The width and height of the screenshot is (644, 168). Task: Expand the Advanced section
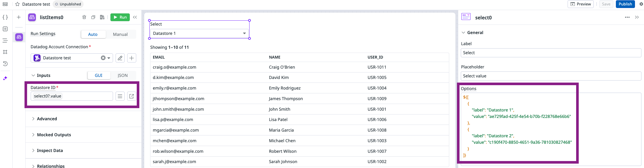point(47,119)
